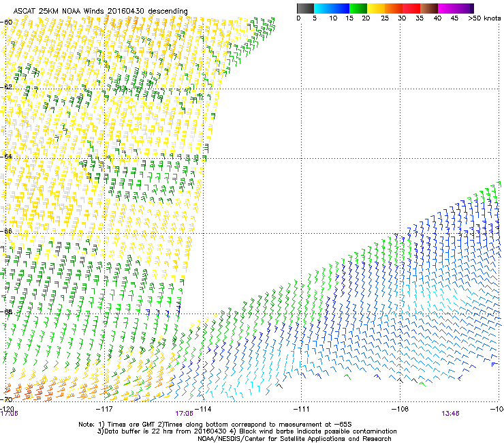Select the -70 latitude axis label

pyautogui.click(x=6, y=399)
